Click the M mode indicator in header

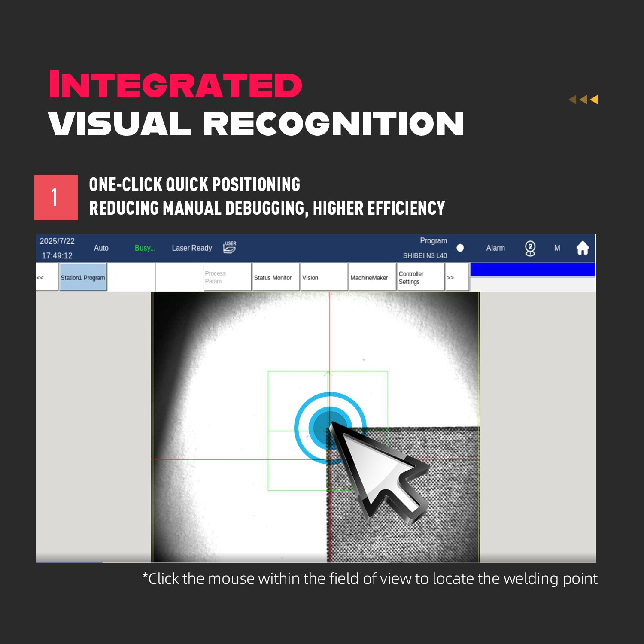(557, 248)
